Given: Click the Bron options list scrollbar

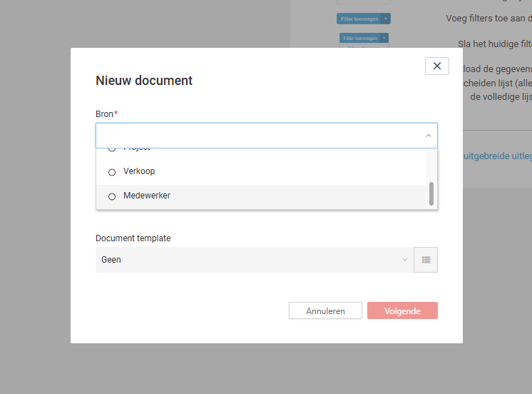Looking at the screenshot, I should pos(431,193).
